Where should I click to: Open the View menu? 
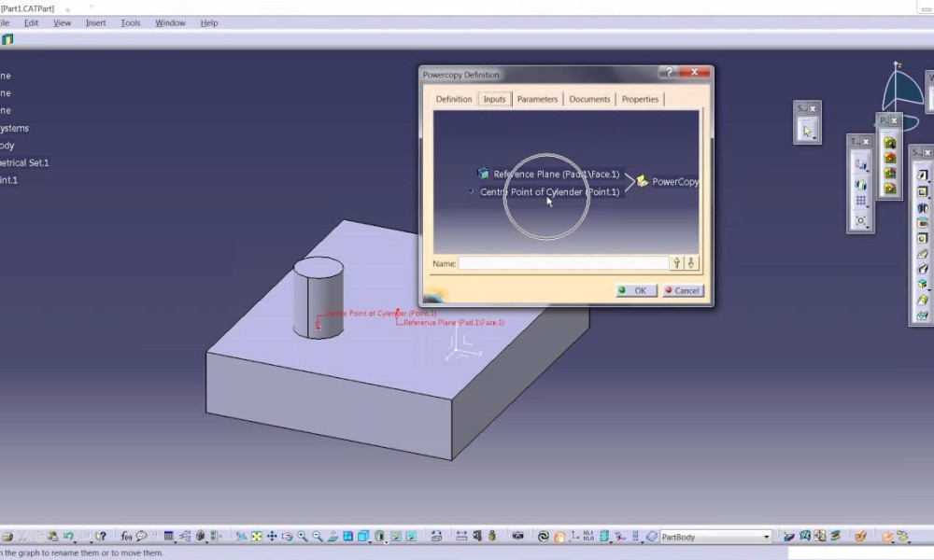[62, 22]
